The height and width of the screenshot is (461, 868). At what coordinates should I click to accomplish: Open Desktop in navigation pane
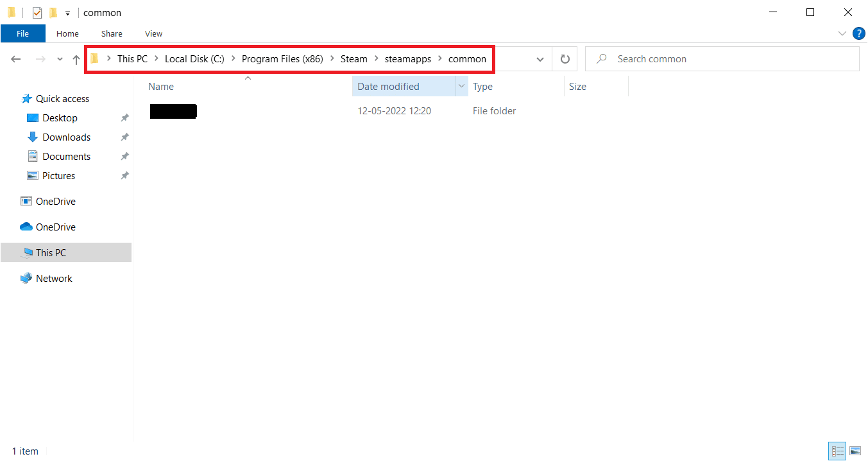[x=60, y=118]
